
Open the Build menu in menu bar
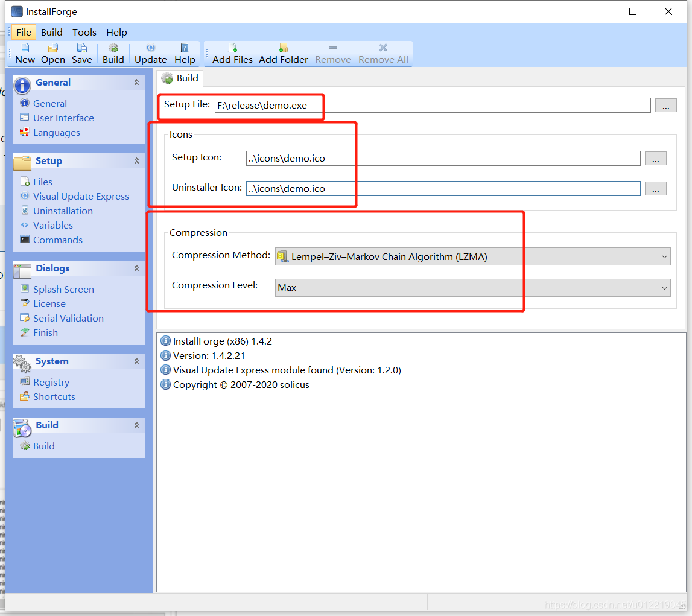(x=52, y=32)
